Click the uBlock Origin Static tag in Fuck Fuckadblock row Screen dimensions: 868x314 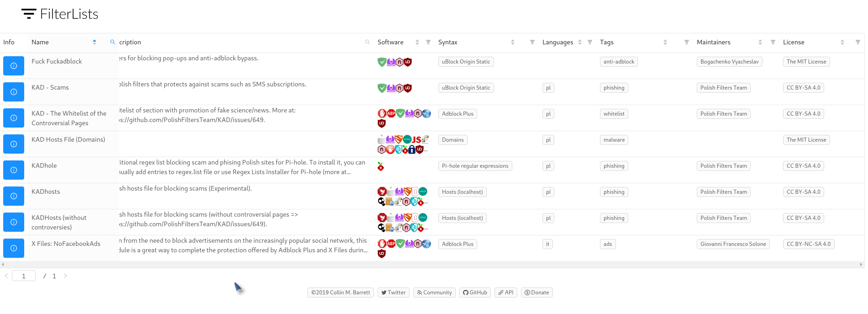coord(466,62)
